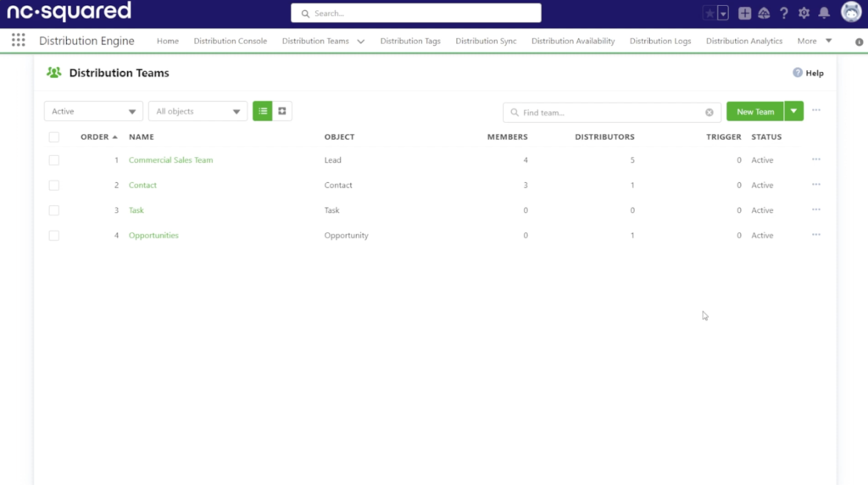
Task: Open the App Launcher grid icon
Action: 18,41
